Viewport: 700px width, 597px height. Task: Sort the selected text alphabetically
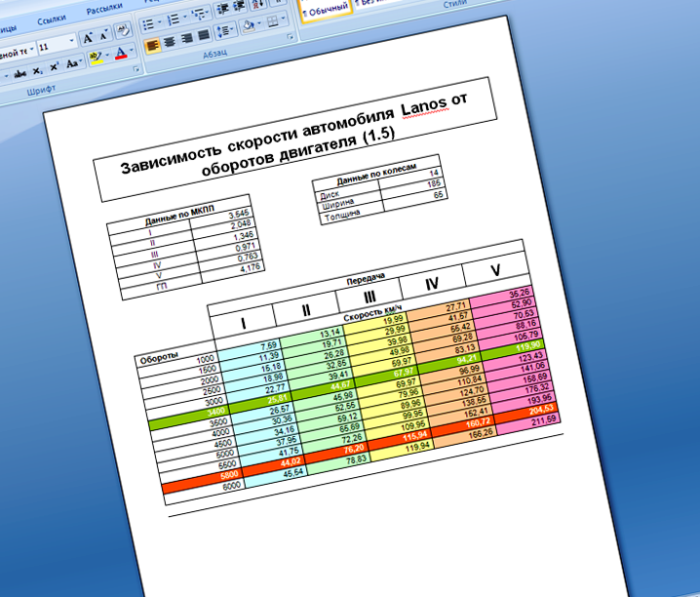click(258, 4)
